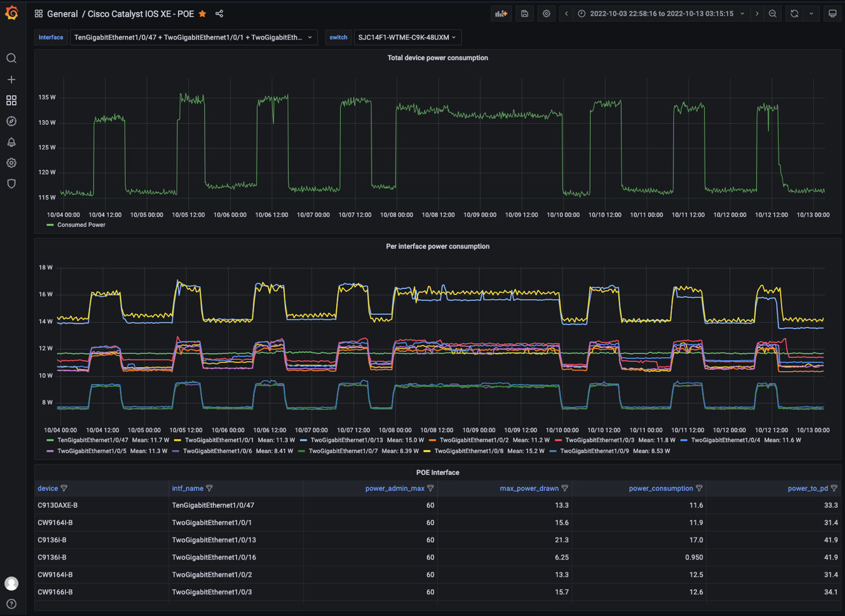This screenshot has width=845, height=616.
Task: Sort table by power_to_pd header
Action: [x=808, y=489]
